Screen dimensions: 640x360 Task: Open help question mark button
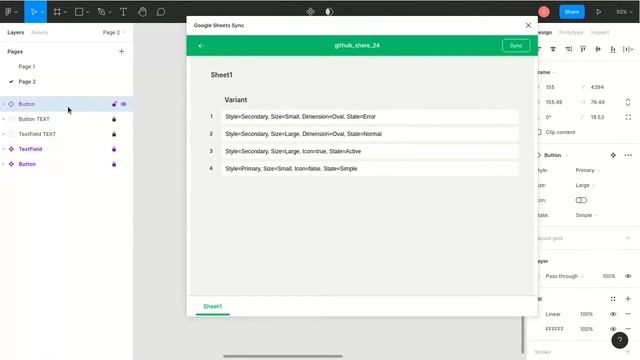tap(620, 340)
